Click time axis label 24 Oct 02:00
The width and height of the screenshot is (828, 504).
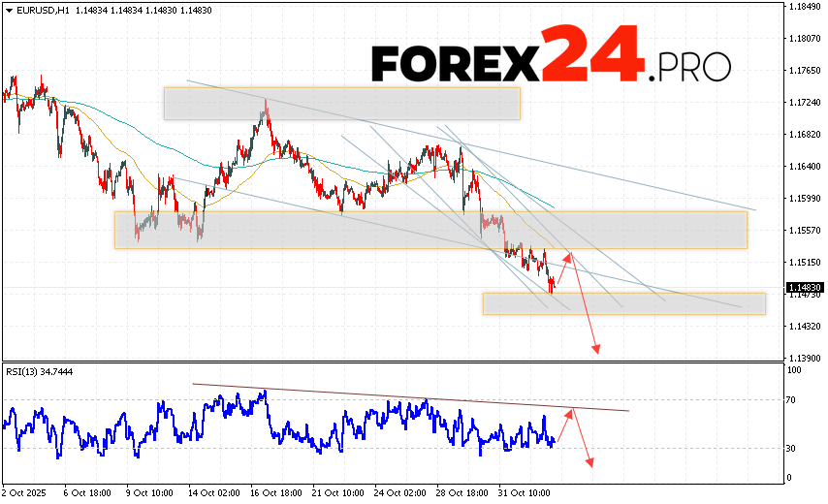pos(399,493)
